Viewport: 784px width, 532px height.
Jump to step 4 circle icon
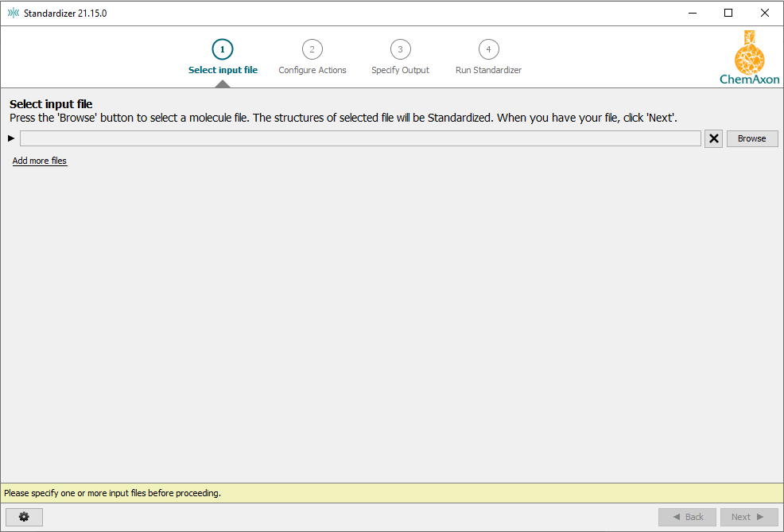[x=488, y=49]
